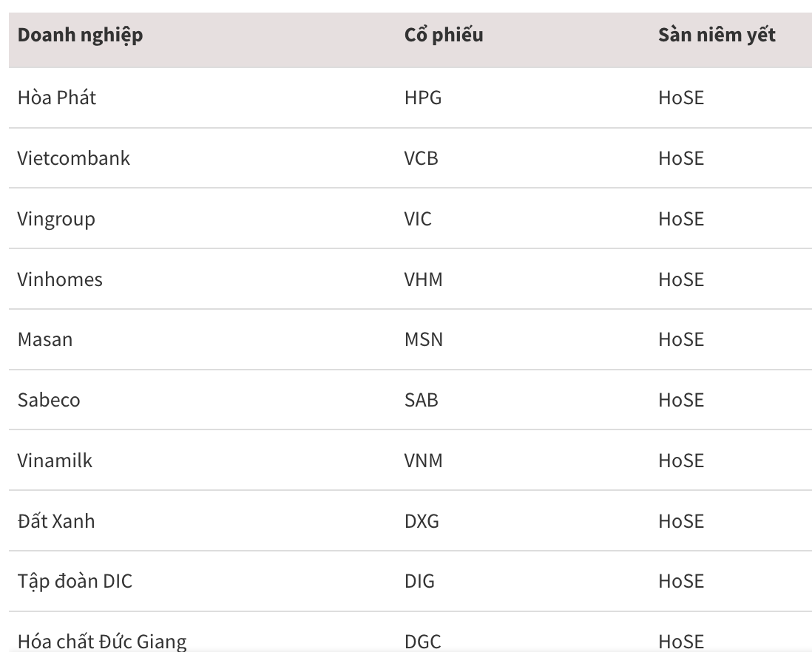Click the HPG stock ticker
Screen dimensions: 812x652
point(423,98)
